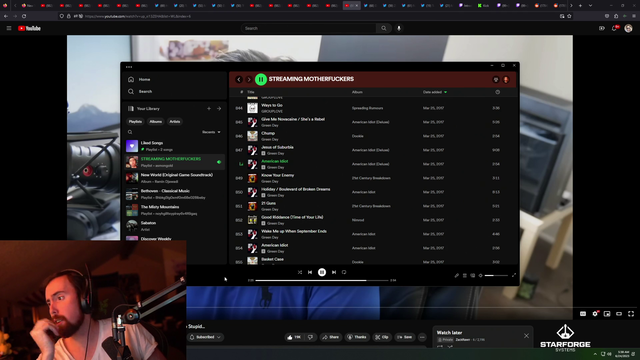Click the duration clock column icon
Screen dimensions: 640x360
pos(498,92)
